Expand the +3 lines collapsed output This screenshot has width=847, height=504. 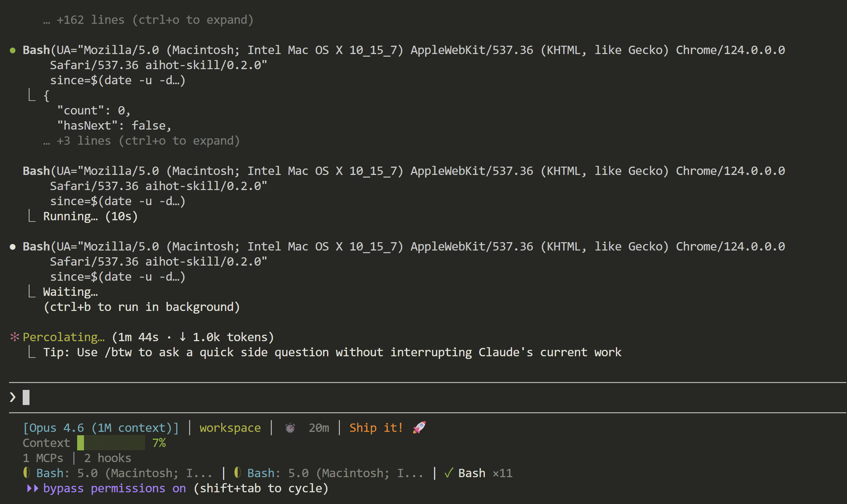point(141,141)
